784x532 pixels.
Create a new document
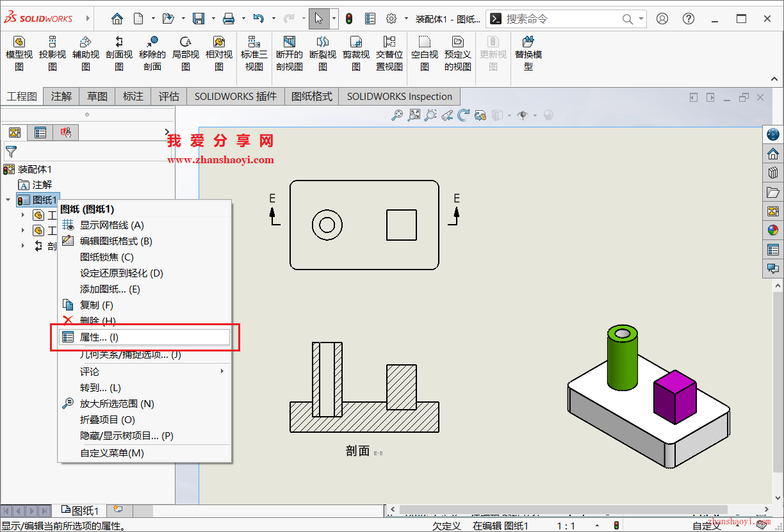click(138, 19)
